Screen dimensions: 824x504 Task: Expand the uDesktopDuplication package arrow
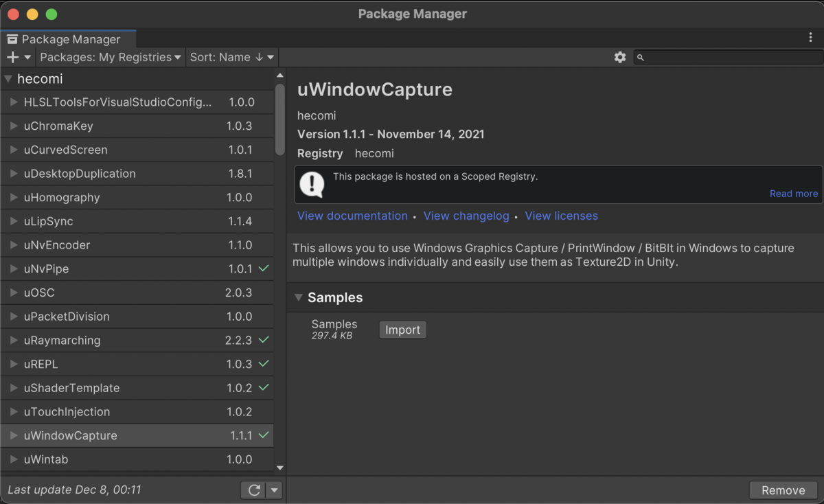[x=14, y=174]
